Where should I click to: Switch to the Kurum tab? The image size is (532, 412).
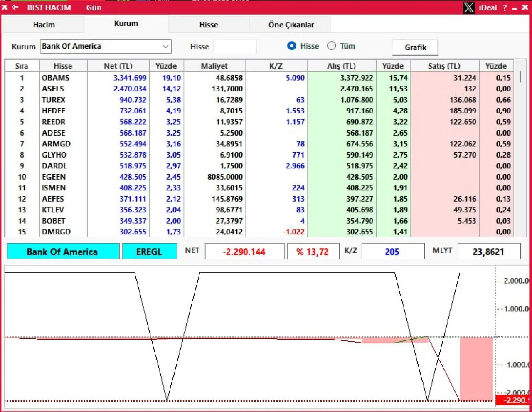[x=126, y=24]
